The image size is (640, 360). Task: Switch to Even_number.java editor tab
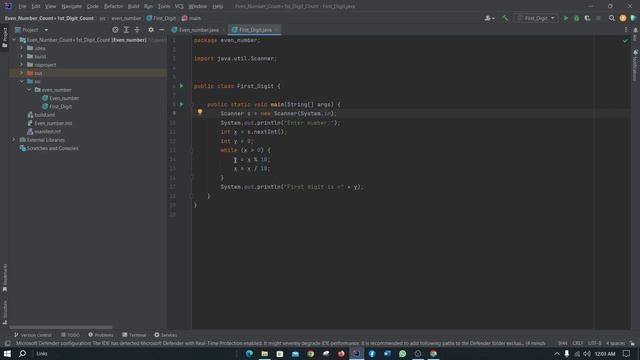(x=198, y=30)
